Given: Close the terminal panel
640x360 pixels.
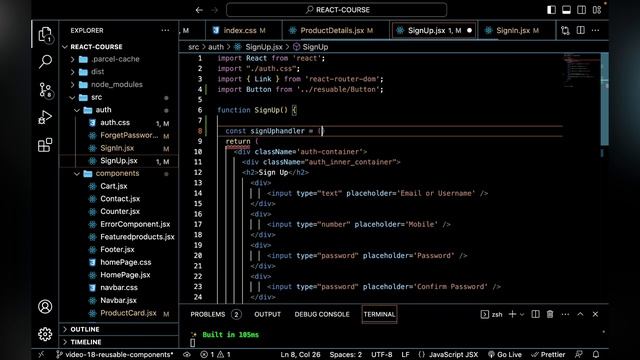Looking at the screenshot, I should point(595,314).
